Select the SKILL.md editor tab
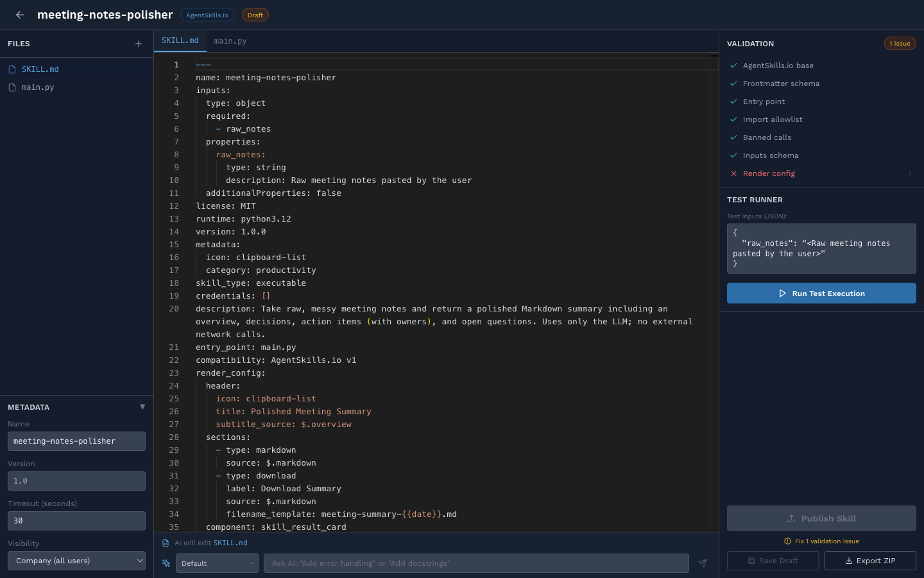Viewport: 924px width, 578px height. pyautogui.click(x=180, y=39)
